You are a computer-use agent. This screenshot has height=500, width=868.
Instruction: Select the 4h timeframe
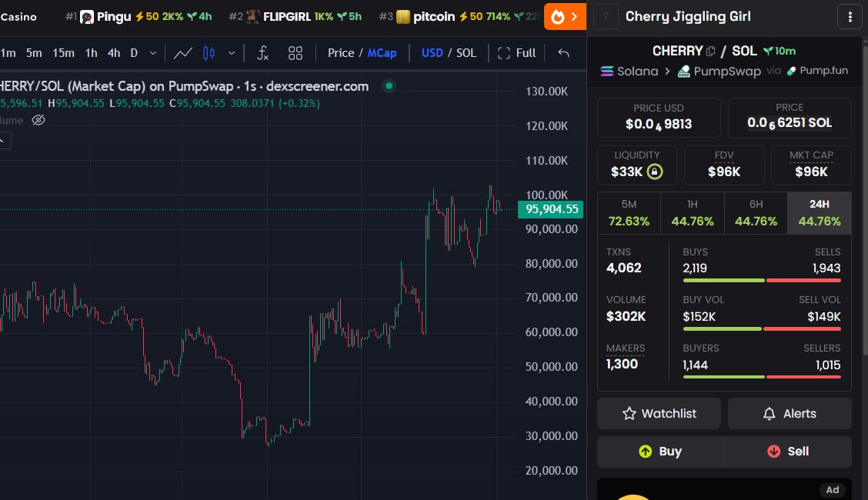pyautogui.click(x=113, y=53)
